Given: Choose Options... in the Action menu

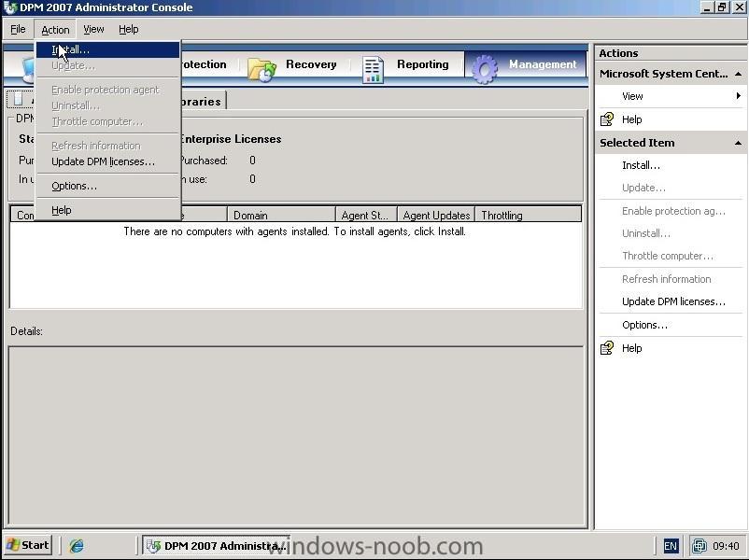Looking at the screenshot, I should pos(108,186).
